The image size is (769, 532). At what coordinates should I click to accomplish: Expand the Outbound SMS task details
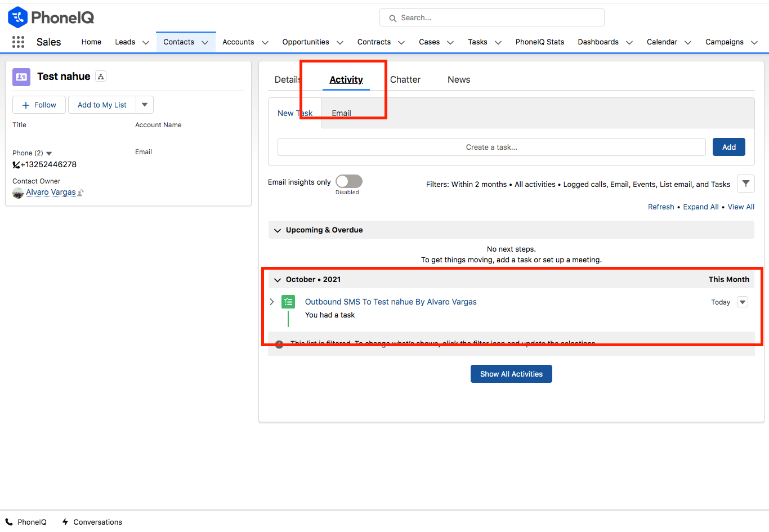pos(272,302)
